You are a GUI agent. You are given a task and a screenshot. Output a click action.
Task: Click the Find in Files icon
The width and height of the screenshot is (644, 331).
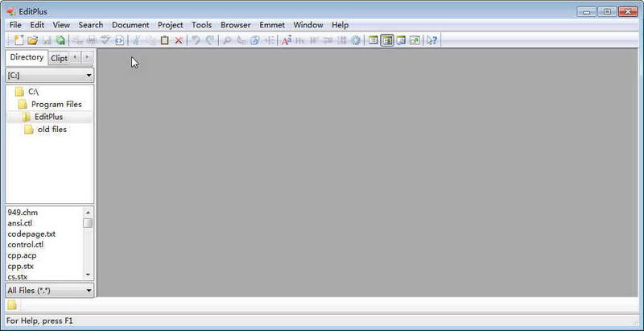[x=255, y=40]
